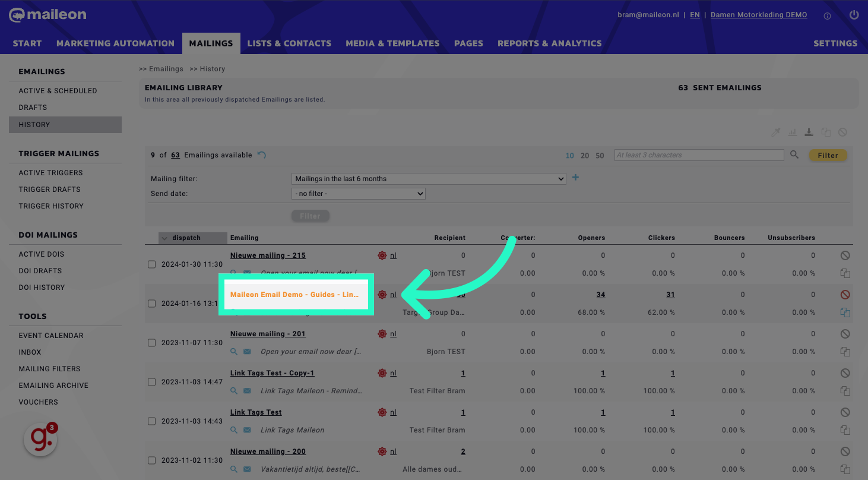This screenshot has height=480, width=868.
Task: Click the red gear icon for Nieuwe mailing - 201
Action: coord(382,334)
